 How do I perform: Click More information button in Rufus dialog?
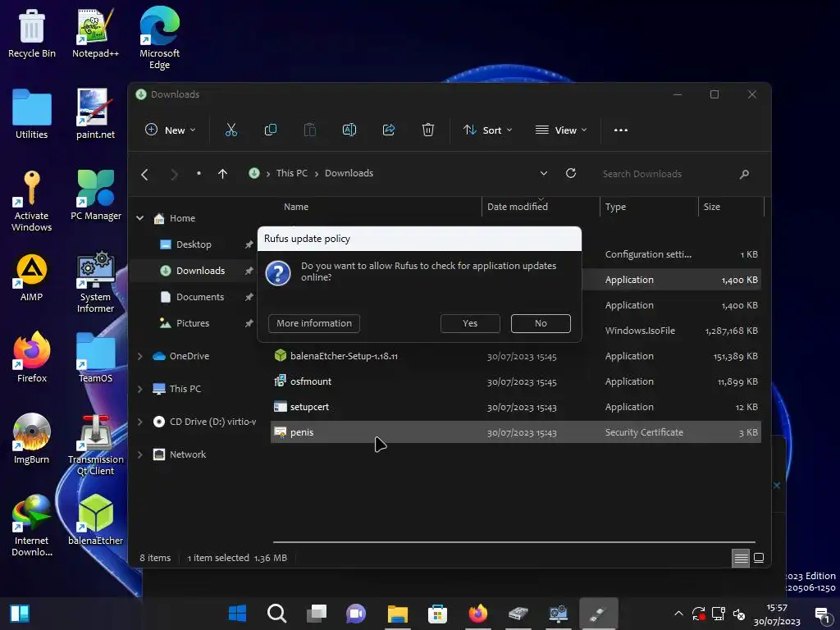click(314, 323)
